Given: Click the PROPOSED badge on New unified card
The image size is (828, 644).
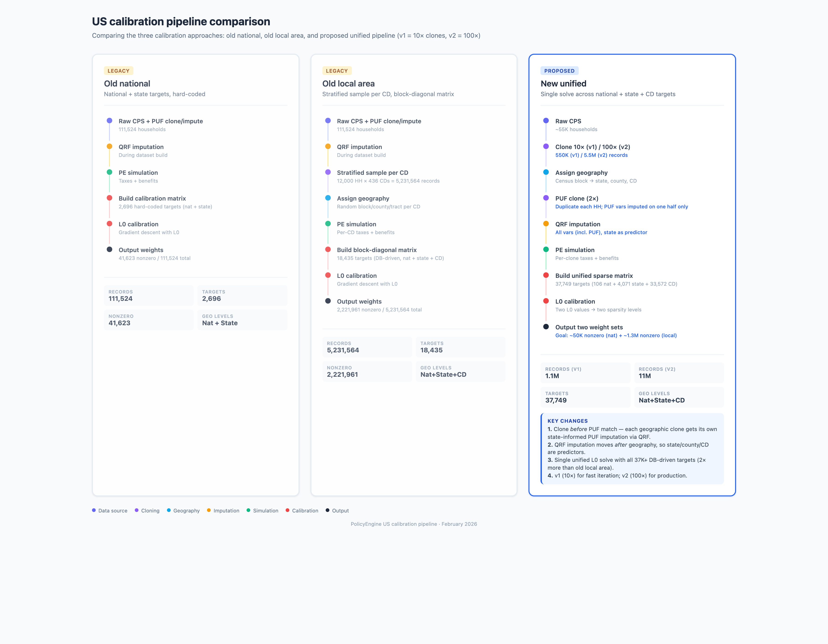Looking at the screenshot, I should (x=559, y=71).
